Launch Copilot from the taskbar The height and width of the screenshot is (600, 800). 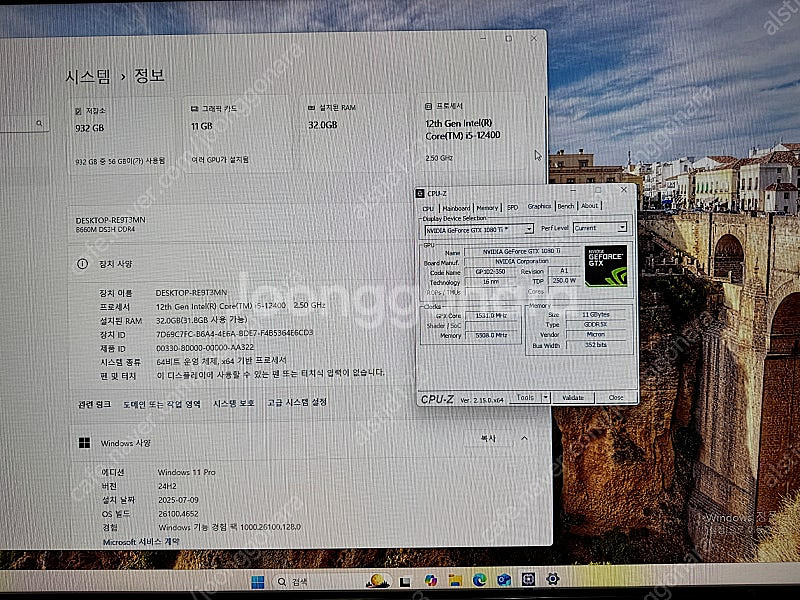pyautogui.click(x=430, y=581)
